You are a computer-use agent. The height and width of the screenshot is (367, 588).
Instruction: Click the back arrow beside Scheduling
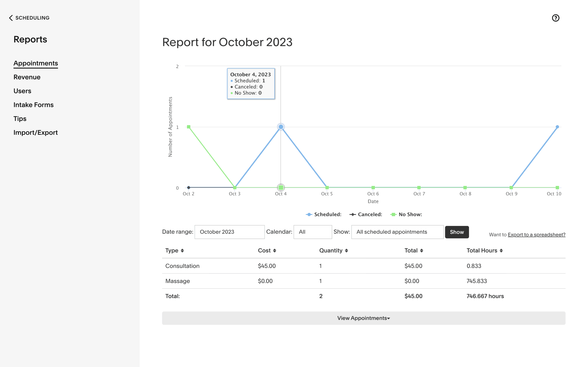pos(11,18)
